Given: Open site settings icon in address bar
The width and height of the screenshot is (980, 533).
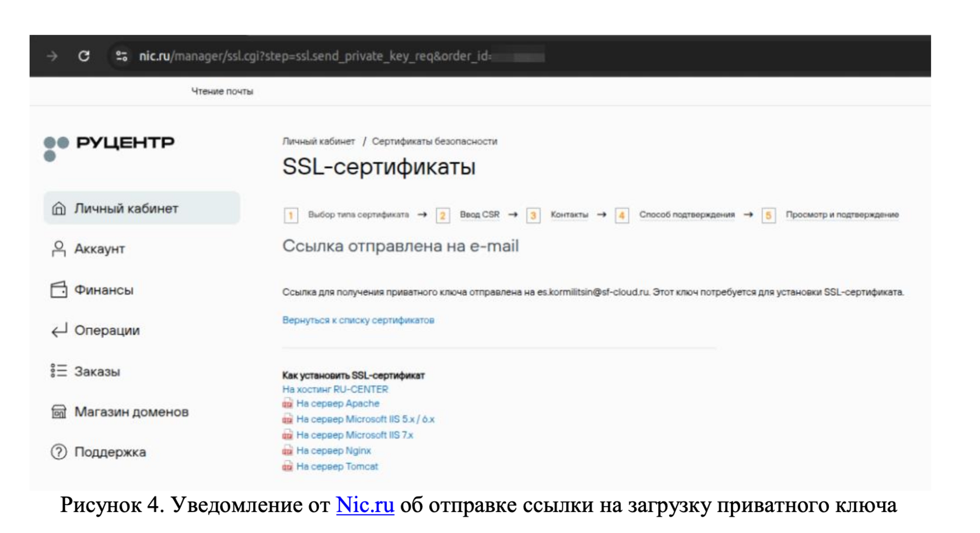Looking at the screenshot, I should pos(121,56).
